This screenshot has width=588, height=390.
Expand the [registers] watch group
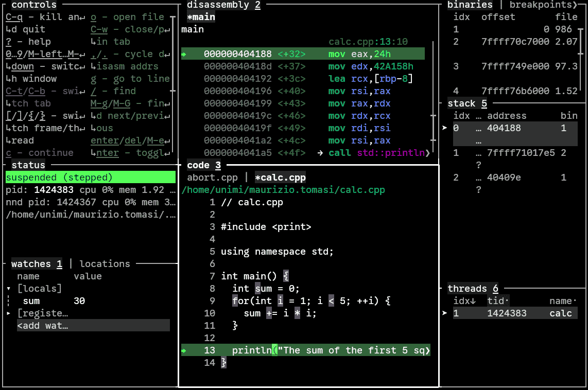[x=9, y=313]
